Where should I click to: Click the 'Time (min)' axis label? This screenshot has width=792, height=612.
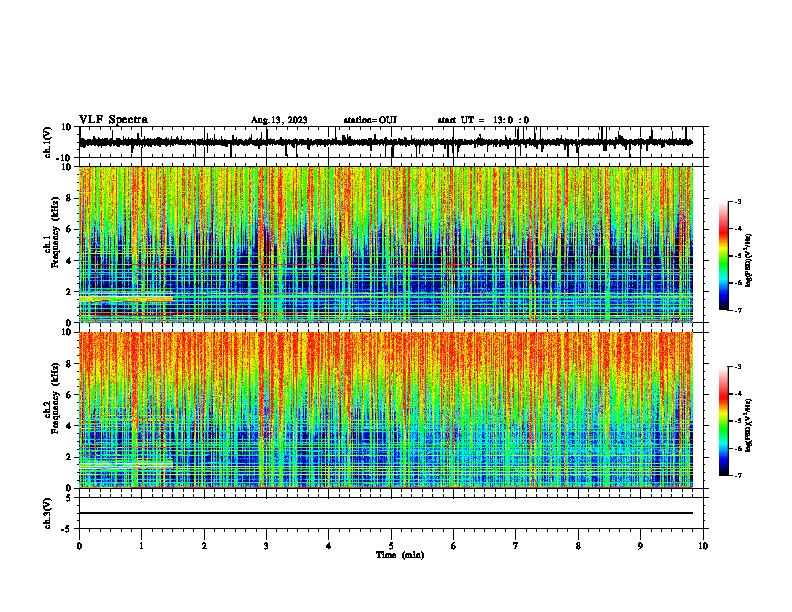(400, 555)
